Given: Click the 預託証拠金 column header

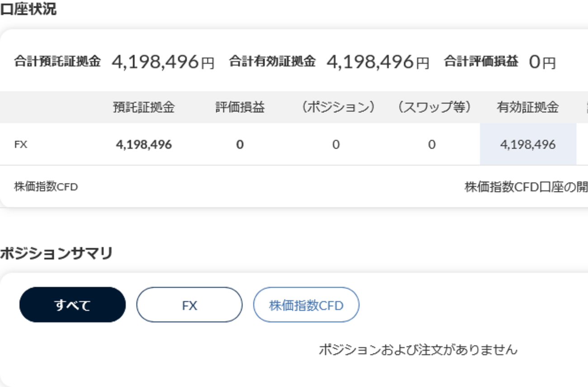Looking at the screenshot, I should click(144, 107).
